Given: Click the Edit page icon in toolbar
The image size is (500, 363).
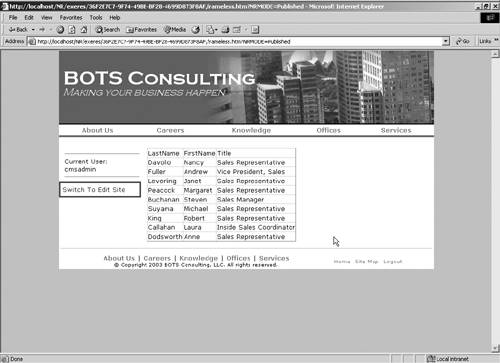Looking at the screenshot, I should coord(237,30).
